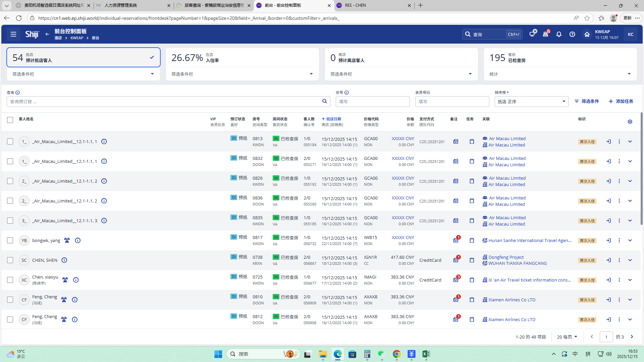Select checkbox for CHEN, SHEN reservation
Screen dimensions: 644x362
(x=10, y=260)
